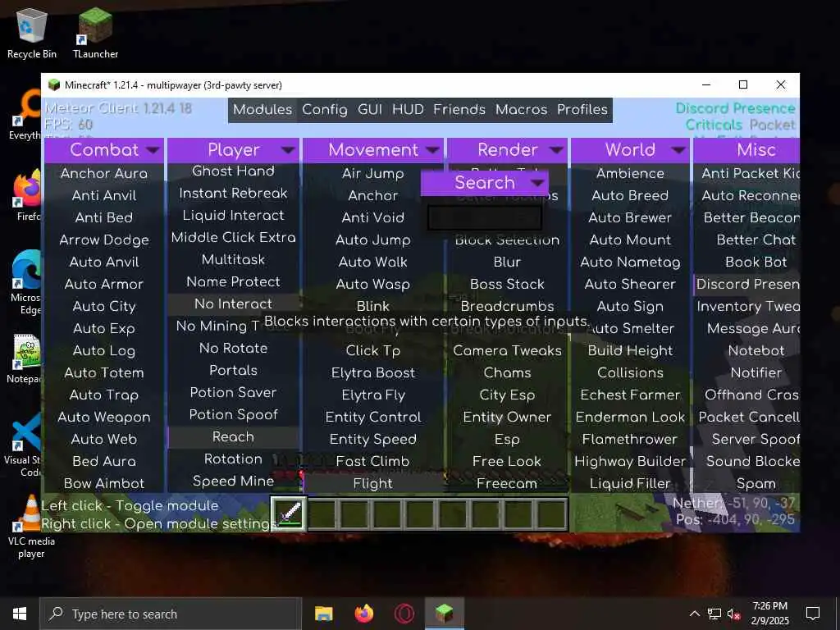The width and height of the screenshot is (840, 630).
Task: Open the Windows Start menu
Action: (20, 614)
